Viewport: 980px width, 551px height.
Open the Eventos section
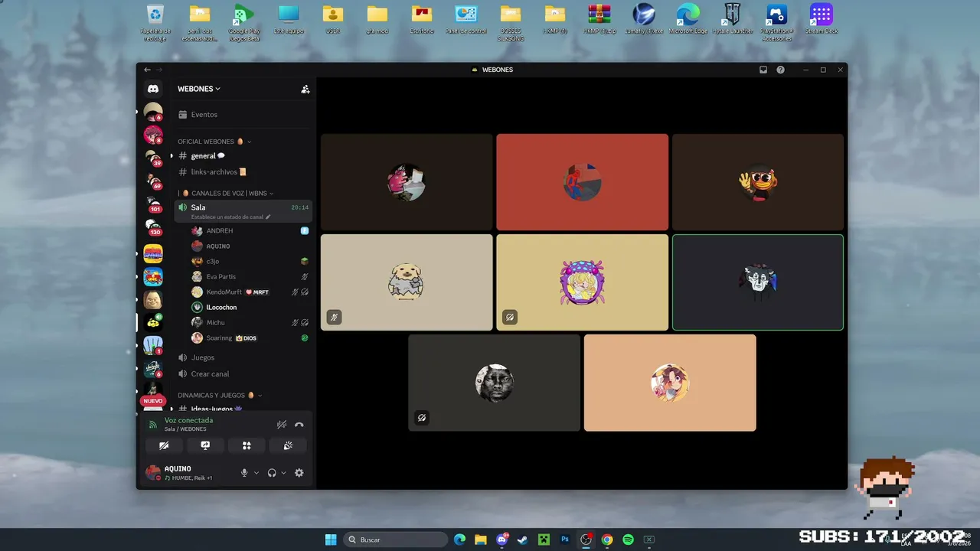pyautogui.click(x=243, y=115)
